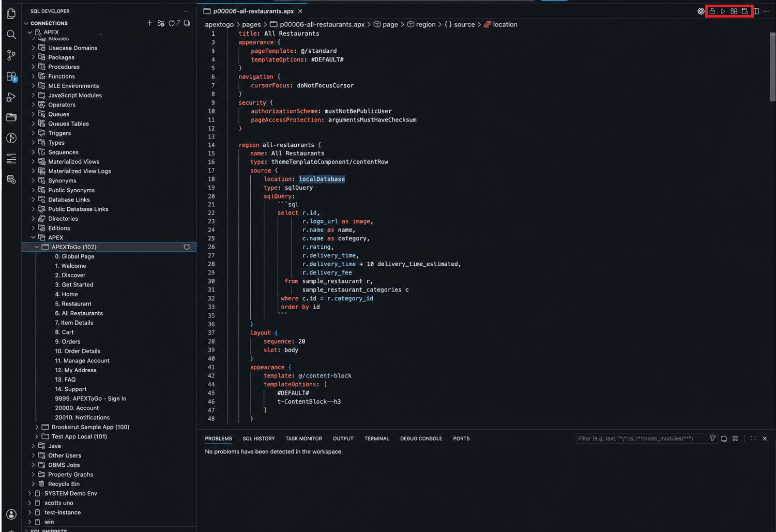Click the hexagonal assistant icon in editor toolbar
Screen dimensions: 776x532
(701, 11)
